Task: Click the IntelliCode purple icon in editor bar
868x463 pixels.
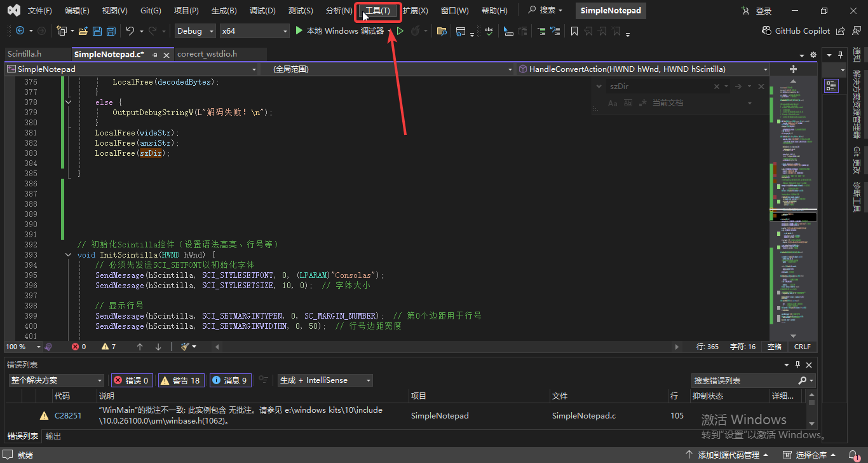Action: (48, 347)
